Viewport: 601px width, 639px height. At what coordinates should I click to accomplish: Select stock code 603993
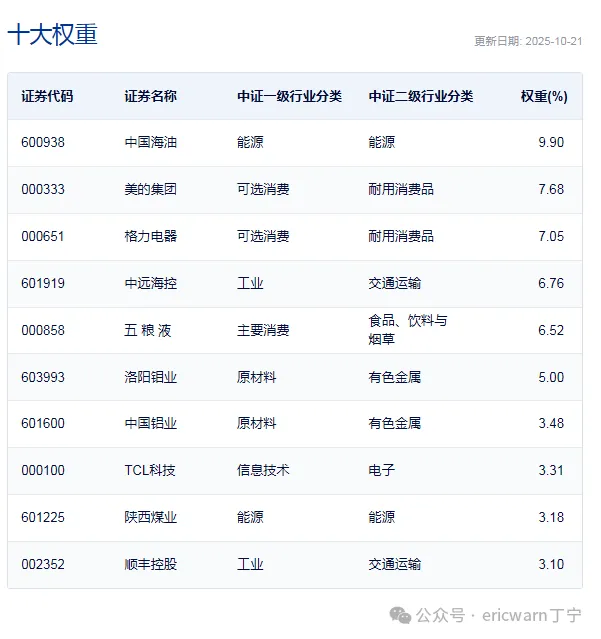click(x=43, y=377)
